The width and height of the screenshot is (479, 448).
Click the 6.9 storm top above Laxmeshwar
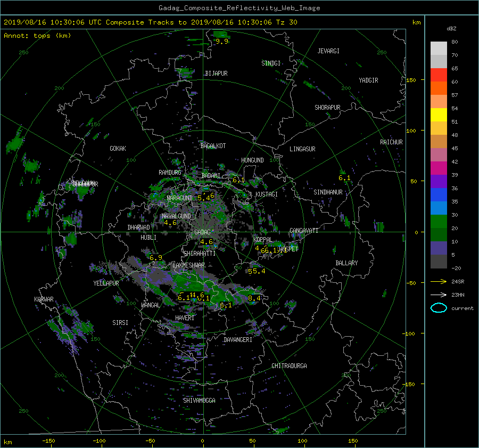(156, 258)
